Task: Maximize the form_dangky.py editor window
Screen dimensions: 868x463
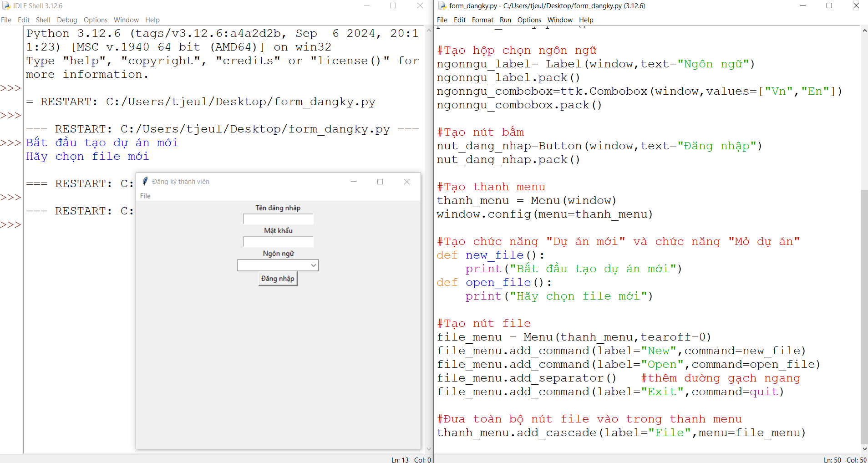Action: 829,5
